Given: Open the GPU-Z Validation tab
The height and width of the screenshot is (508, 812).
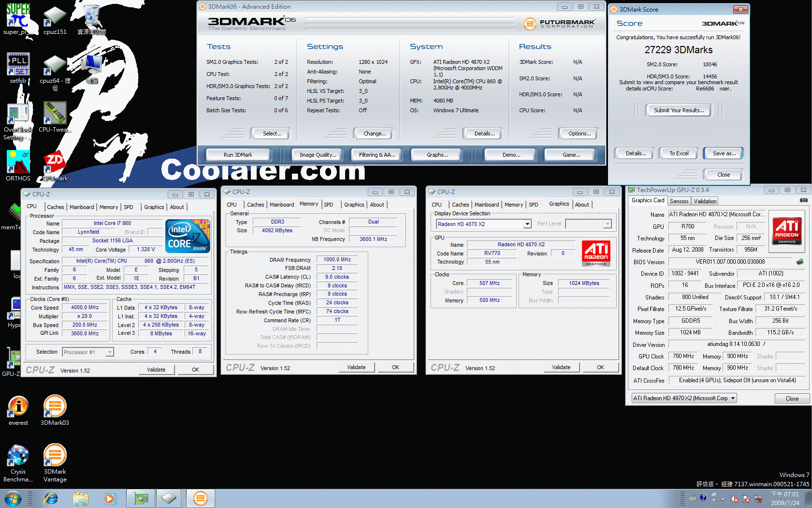Looking at the screenshot, I should point(705,201).
